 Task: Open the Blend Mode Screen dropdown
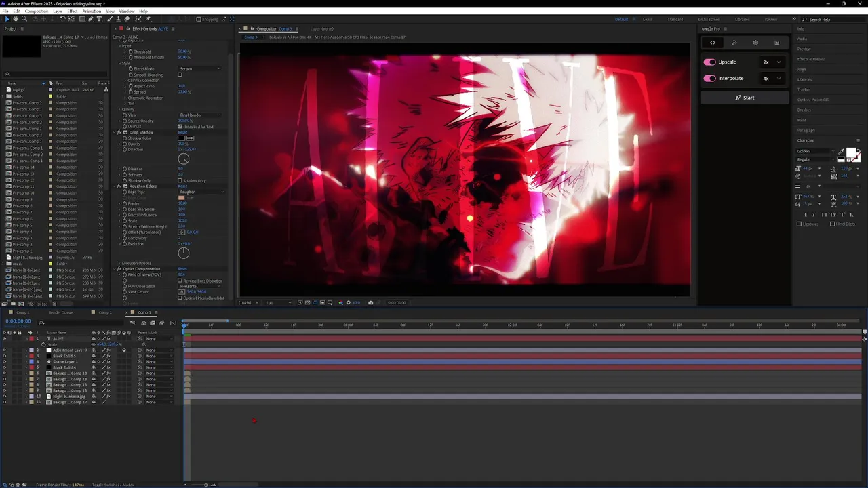point(200,68)
